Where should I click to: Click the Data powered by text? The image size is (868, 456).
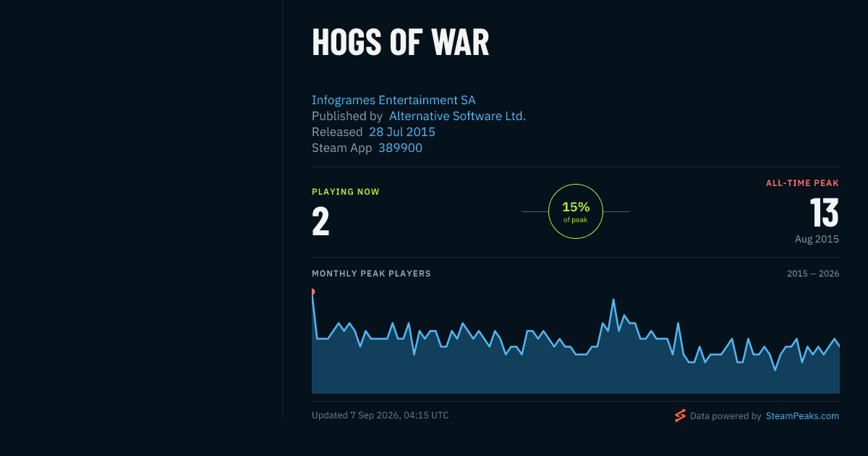point(726,416)
